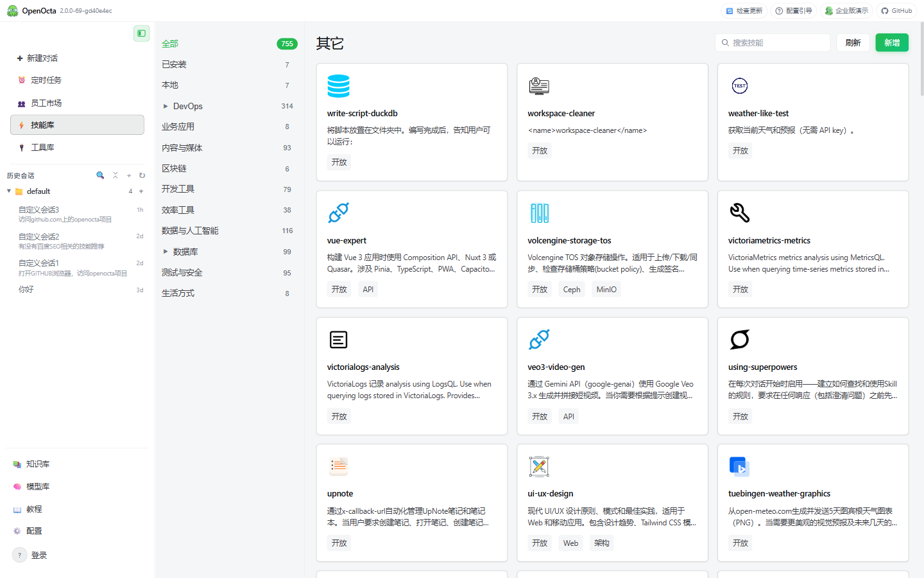The width and height of the screenshot is (924, 578).
Task: Click MinIO tag on volcengine-storage-tos card
Action: 606,290
